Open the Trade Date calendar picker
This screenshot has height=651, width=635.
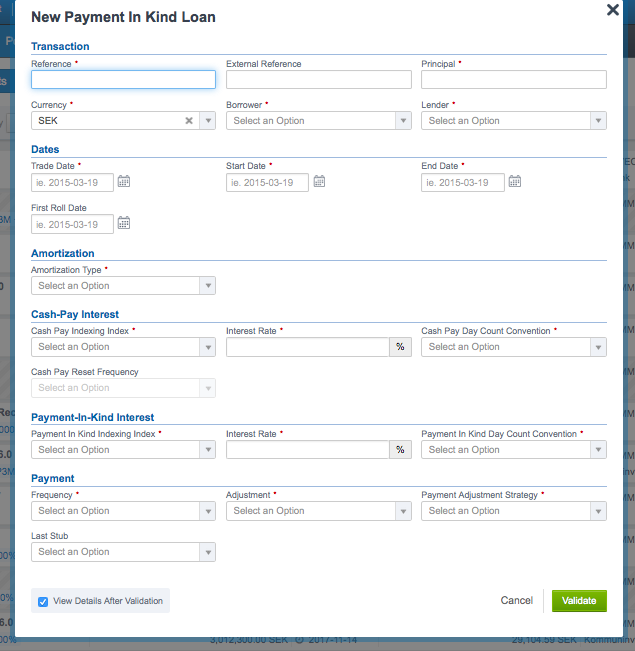(124, 182)
